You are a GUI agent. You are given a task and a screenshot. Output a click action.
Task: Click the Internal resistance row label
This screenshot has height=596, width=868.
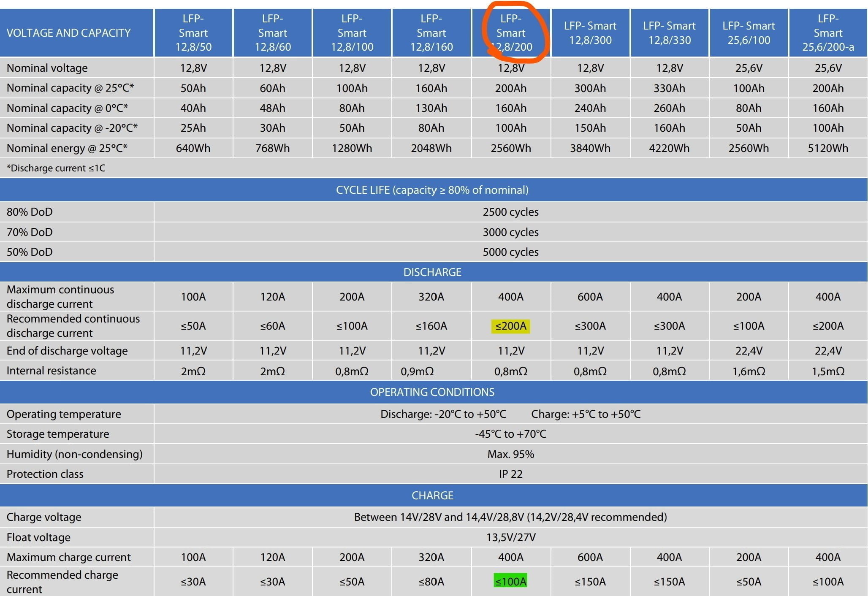tap(52, 371)
